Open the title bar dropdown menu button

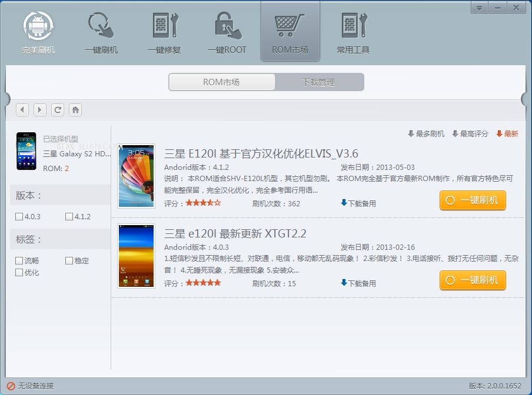[x=480, y=8]
